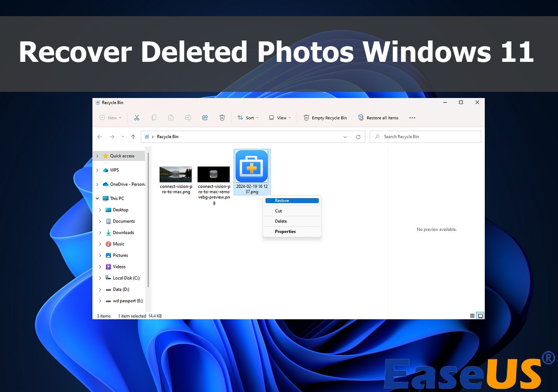This screenshot has width=558, height=392.
Task: Expand the WPS node in sidebar
Action: pyautogui.click(x=97, y=170)
